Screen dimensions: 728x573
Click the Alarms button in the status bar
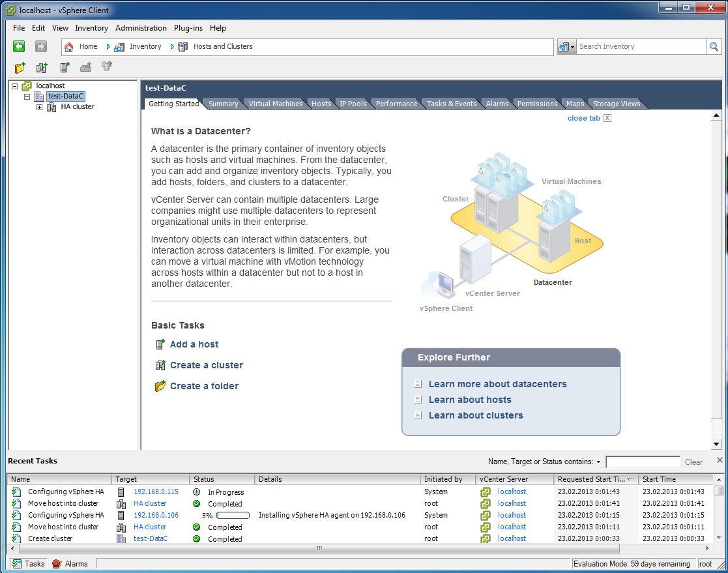coord(70,564)
